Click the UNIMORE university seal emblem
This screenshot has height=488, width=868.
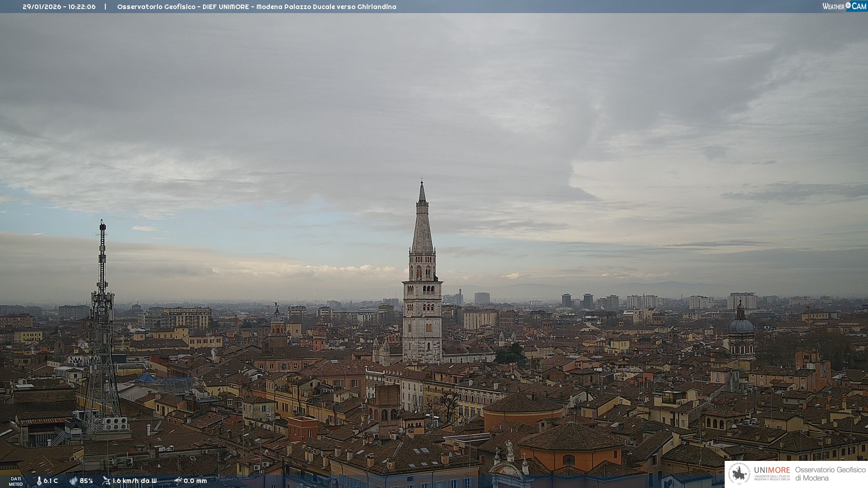point(739,474)
